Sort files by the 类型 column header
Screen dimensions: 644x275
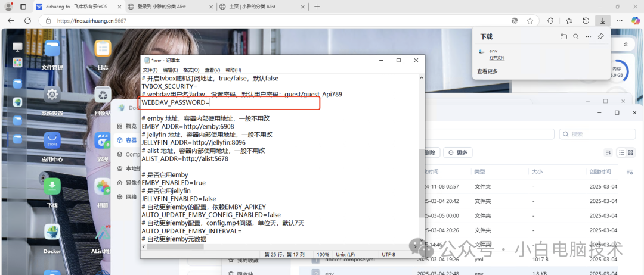pyautogui.click(x=479, y=171)
